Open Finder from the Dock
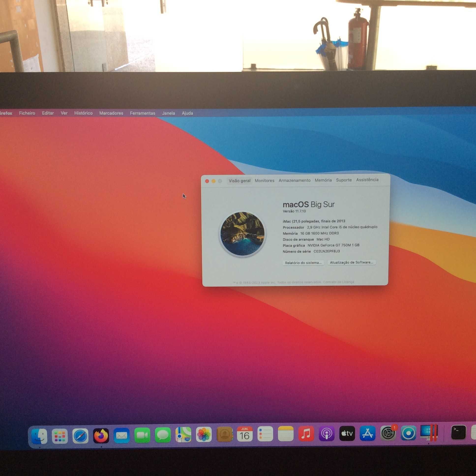The height and width of the screenshot is (476, 476). click(x=39, y=436)
